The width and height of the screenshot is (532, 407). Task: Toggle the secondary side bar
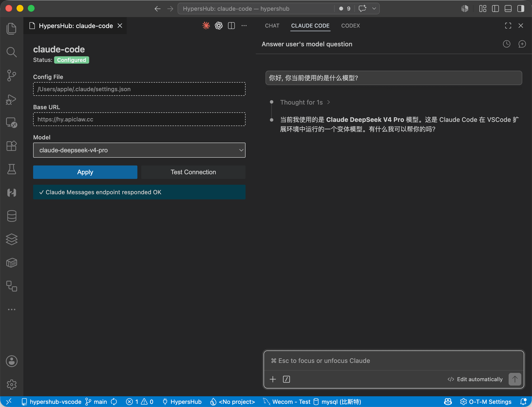click(x=521, y=9)
